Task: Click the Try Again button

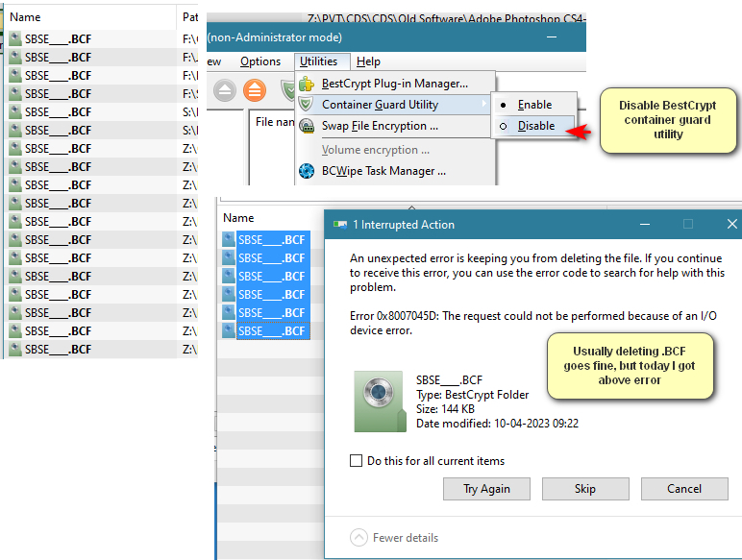Action: click(486, 489)
